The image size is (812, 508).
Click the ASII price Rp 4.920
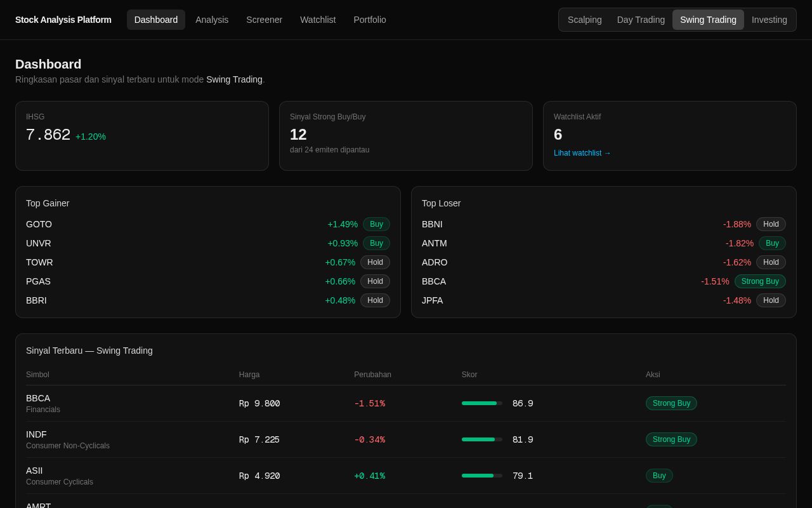(259, 476)
